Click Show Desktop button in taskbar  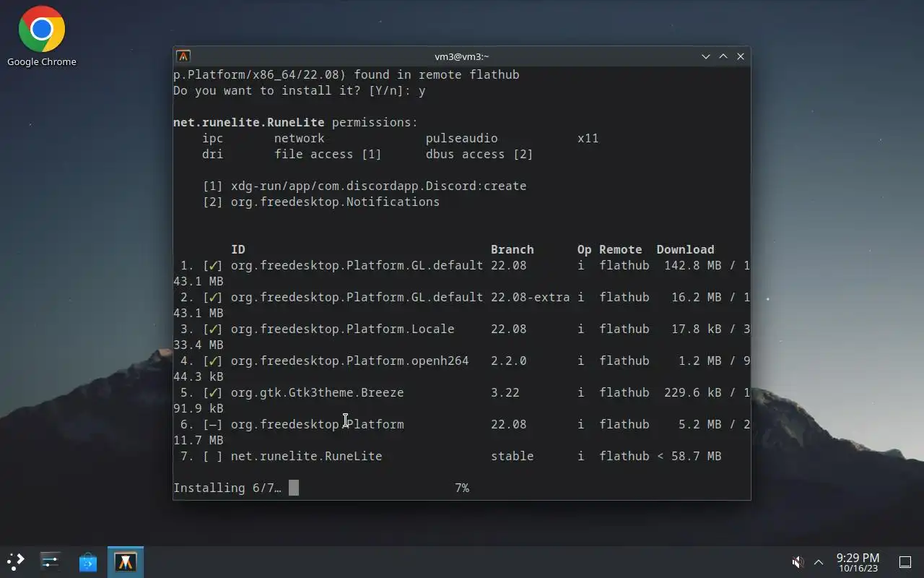pos(905,562)
